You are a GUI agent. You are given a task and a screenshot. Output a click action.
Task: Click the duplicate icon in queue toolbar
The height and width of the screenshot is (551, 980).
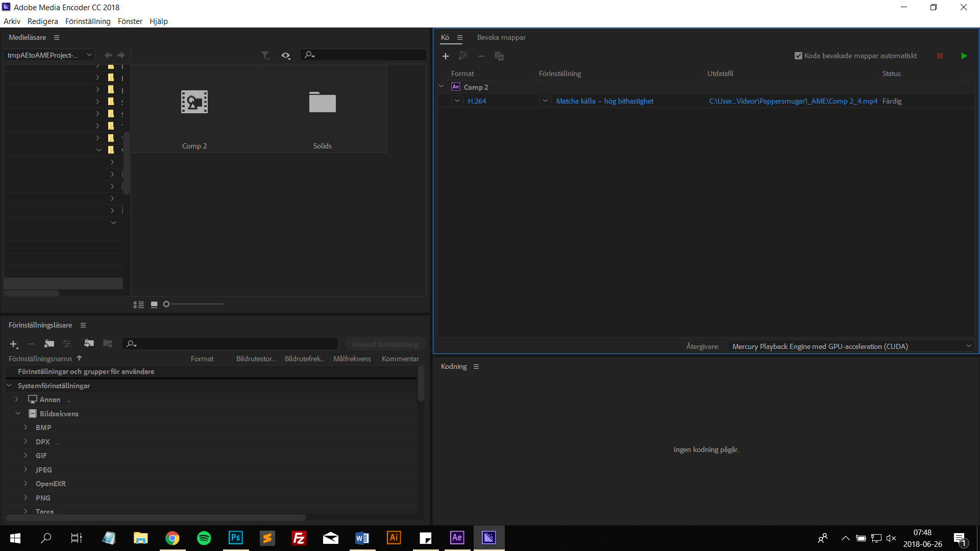point(499,56)
